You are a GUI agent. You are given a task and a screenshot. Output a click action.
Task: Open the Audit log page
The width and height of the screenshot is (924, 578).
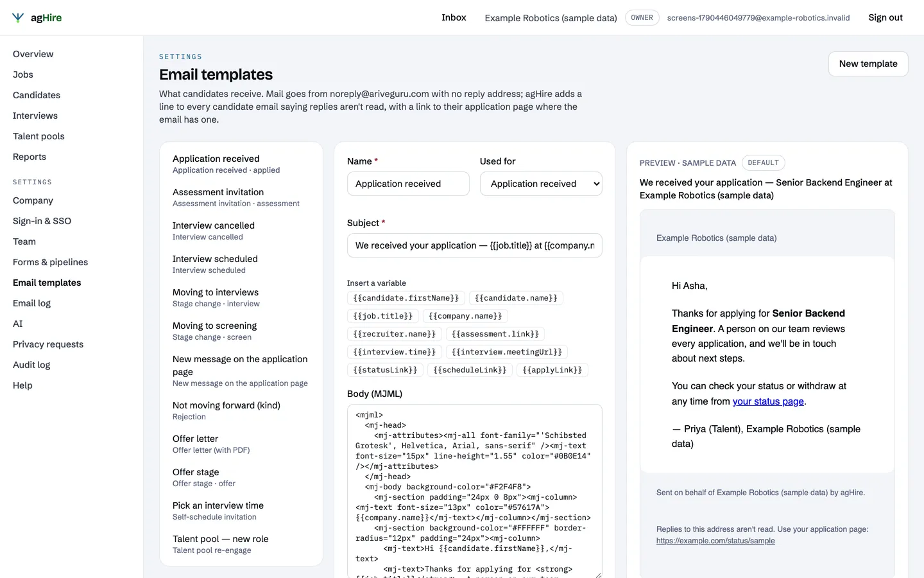(x=31, y=365)
